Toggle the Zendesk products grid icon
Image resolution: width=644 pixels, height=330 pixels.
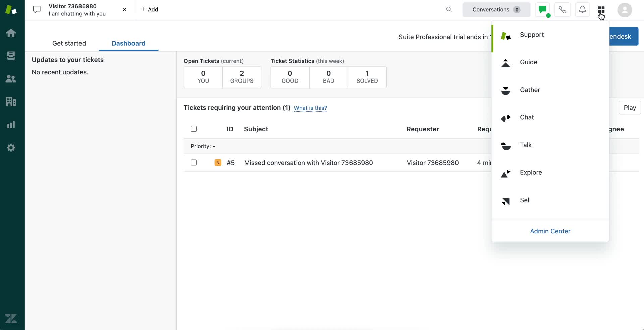click(601, 10)
